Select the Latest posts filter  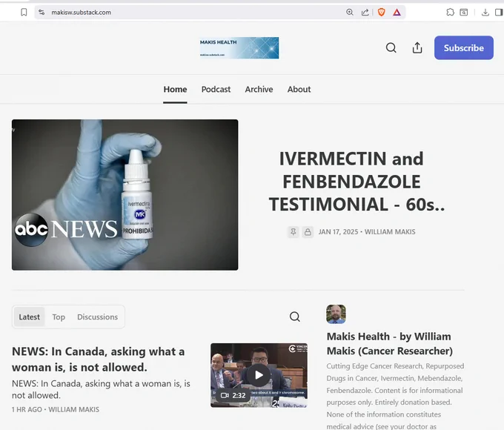(29, 317)
